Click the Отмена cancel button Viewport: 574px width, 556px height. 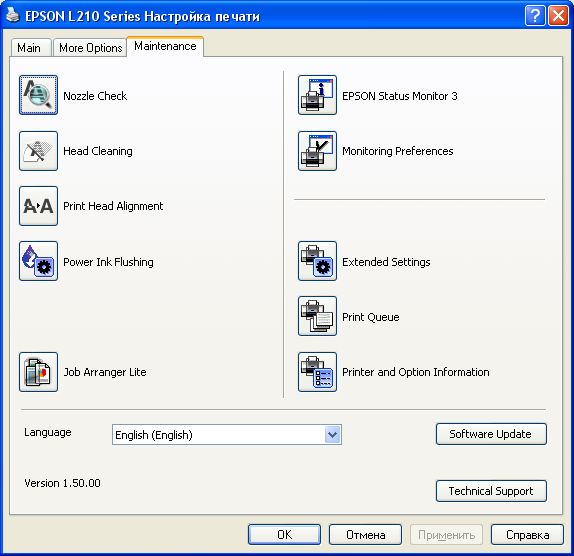coord(365,535)
